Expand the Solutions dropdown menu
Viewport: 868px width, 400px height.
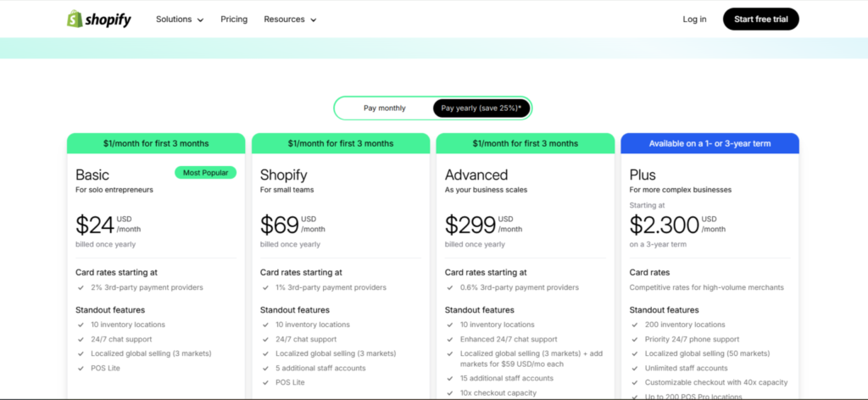180,19
